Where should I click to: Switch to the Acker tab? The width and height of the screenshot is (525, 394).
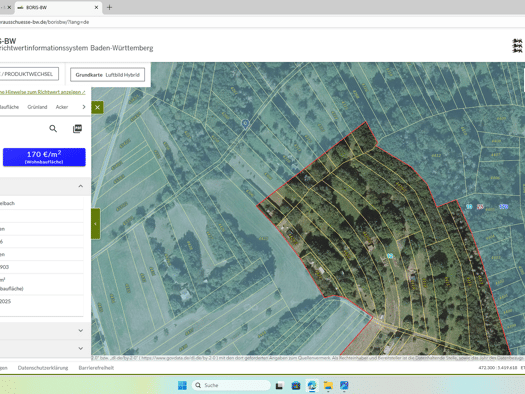point(62,107)
